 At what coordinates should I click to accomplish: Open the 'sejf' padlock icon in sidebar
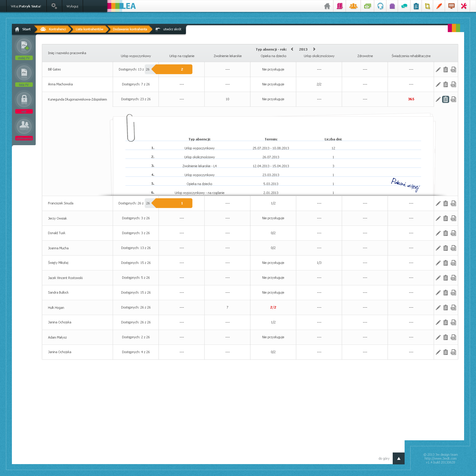[x=24, y=100]
